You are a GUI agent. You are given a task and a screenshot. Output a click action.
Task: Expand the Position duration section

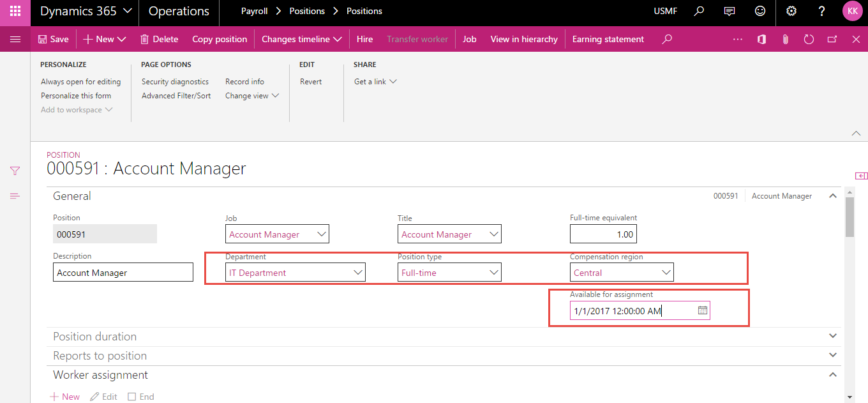(832, 335)
